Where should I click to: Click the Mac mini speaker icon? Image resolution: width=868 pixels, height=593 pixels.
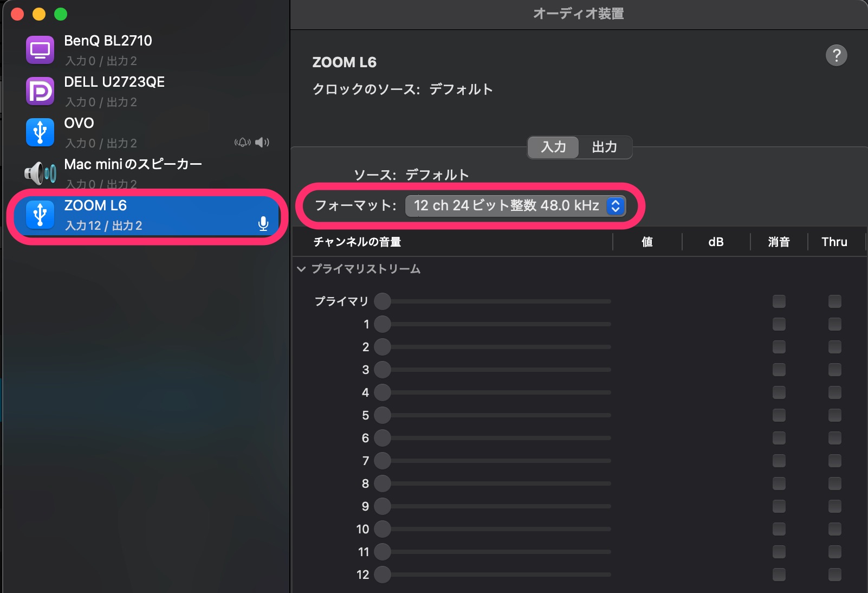point(40,173)
